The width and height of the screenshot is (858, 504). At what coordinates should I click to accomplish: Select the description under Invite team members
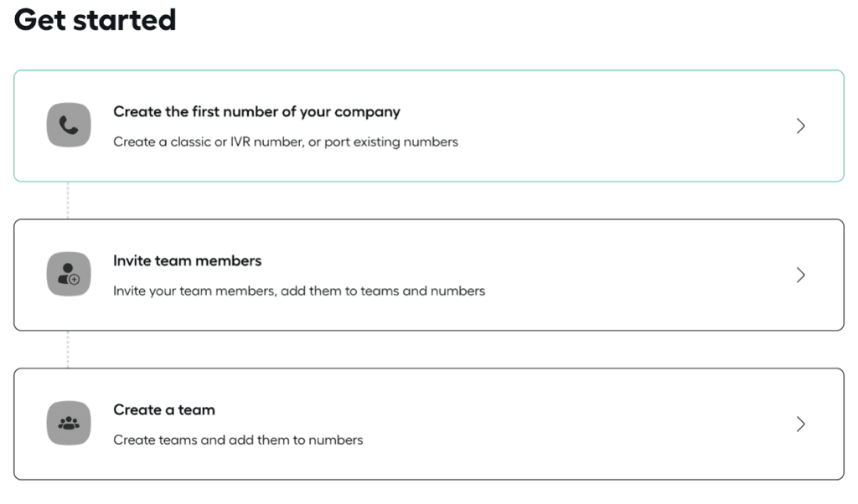pyautogui.click(x=299, y=291)
